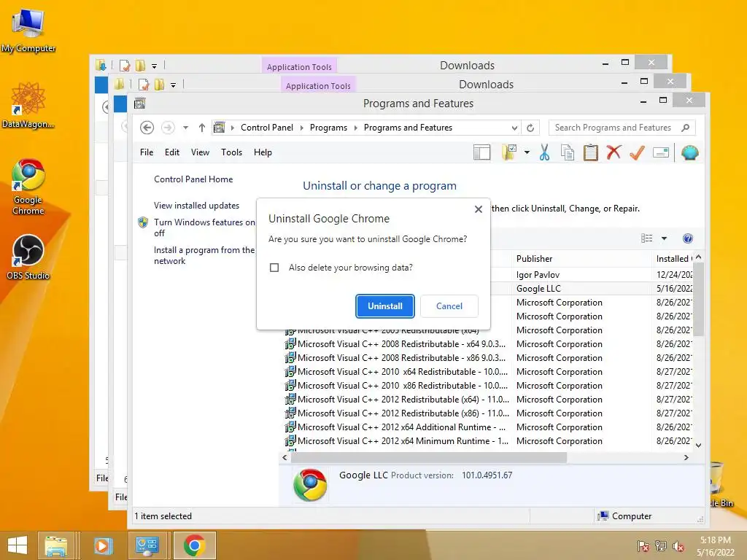Click the change view icon
The height and width of the screenshot is (560, 747).
646,238
